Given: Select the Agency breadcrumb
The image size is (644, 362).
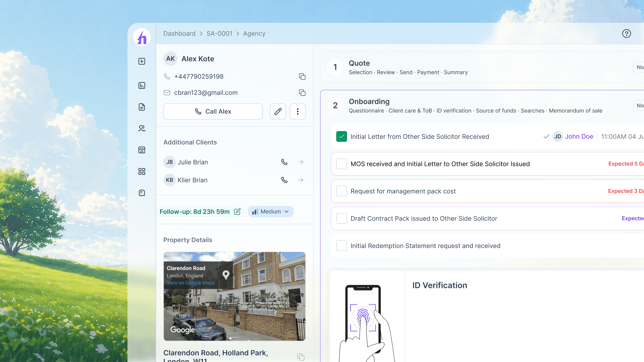Looking at the screenshot, I should click(254, 34).
